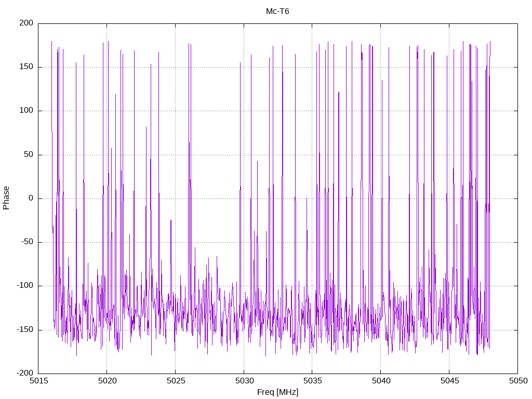
Task: Click the Mc-T6 plot title
Action: coord(277,11)
